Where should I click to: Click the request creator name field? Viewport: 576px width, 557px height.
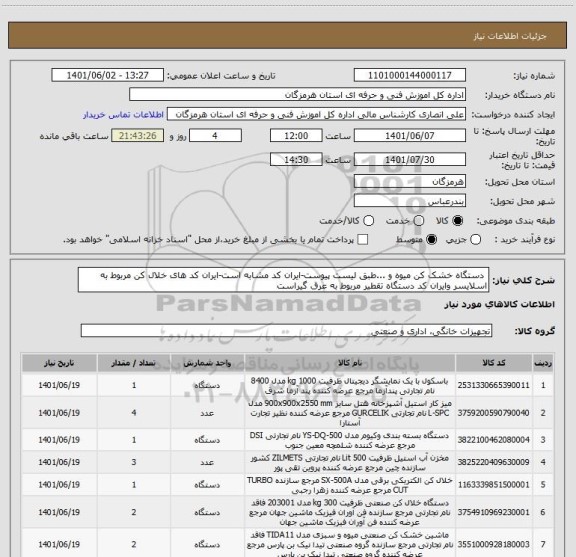[x=316, y=114]
